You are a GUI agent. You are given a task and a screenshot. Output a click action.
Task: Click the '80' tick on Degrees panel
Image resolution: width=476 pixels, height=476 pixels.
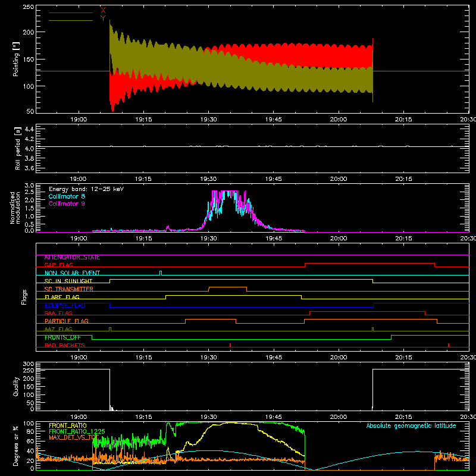(30, 431)
